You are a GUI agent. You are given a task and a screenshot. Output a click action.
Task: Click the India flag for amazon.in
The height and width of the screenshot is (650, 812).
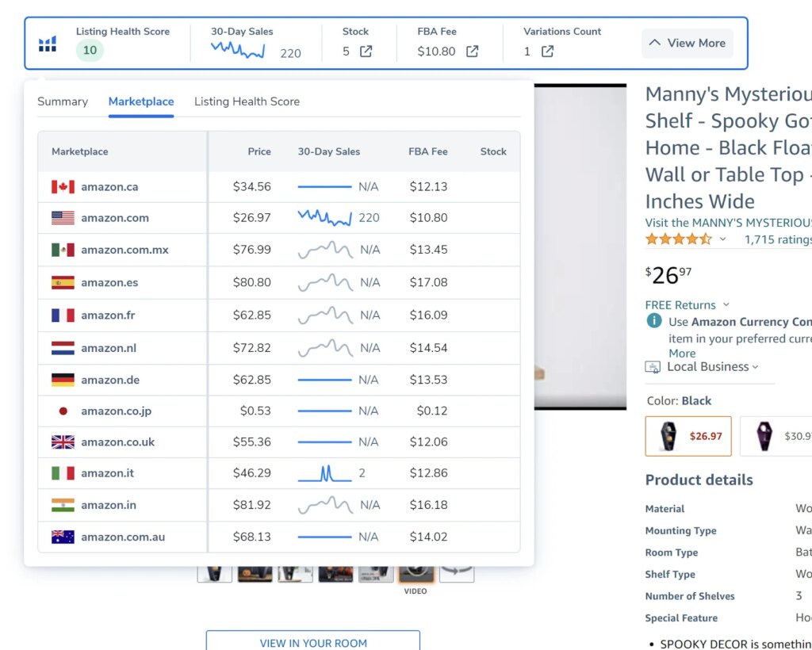[63, 505]
